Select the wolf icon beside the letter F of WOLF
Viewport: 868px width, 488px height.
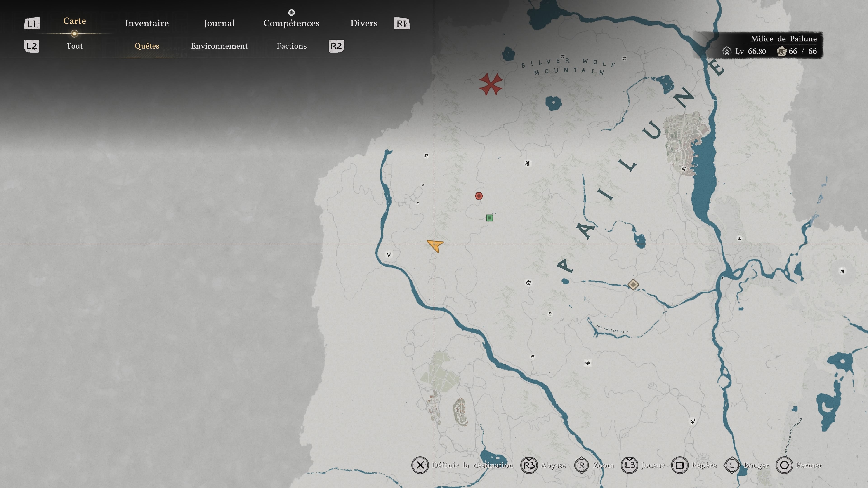624,59
